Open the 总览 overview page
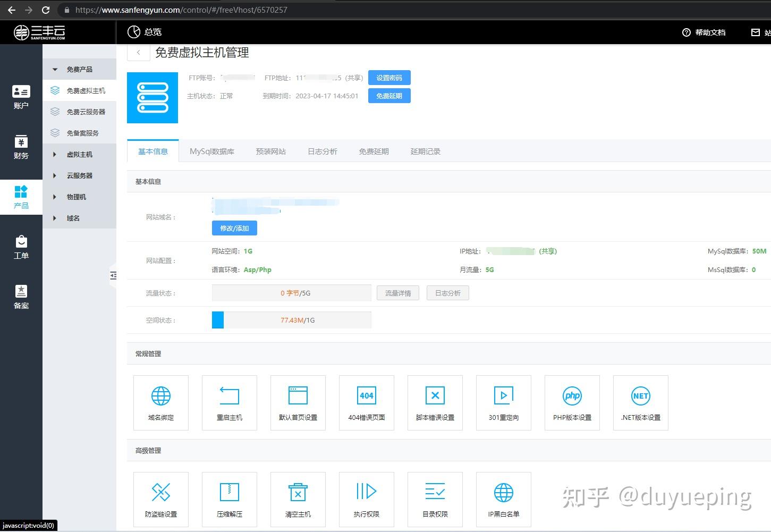Screen dimensions: 771x532 [145, 32]
